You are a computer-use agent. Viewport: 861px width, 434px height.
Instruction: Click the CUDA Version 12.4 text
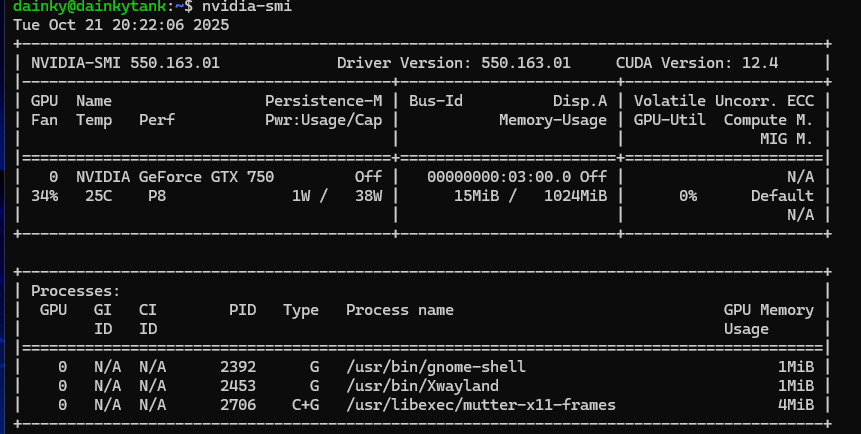[x=698, y=63]
